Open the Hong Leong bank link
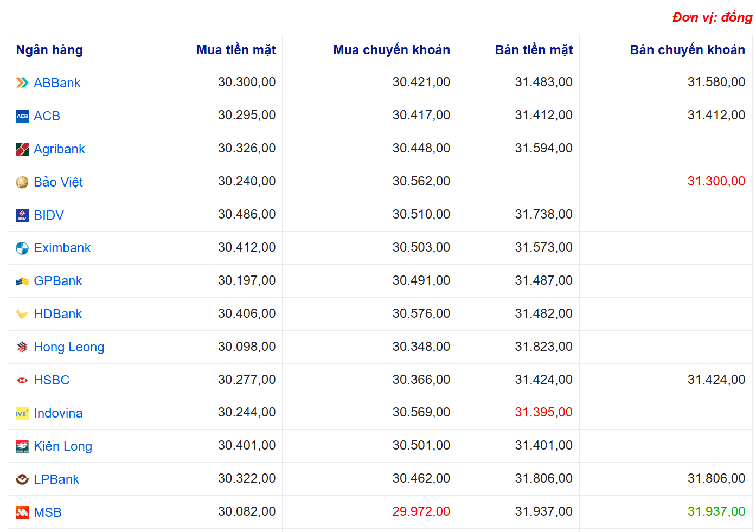This screenshot has width=756, height=532. click(x=69, y=347)
